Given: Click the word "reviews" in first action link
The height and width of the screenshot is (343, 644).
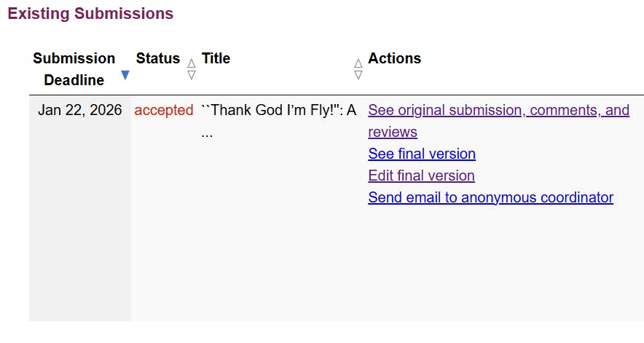Looking at the screenshot, I should pos(393,132).
